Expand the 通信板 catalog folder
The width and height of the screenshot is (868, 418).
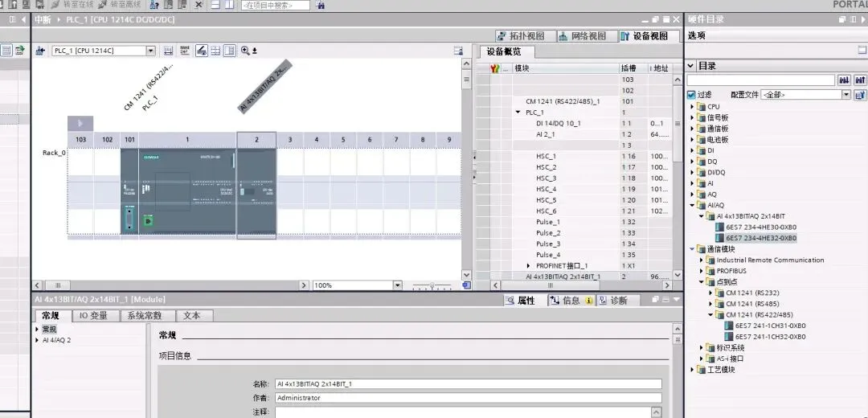point(692,129)
